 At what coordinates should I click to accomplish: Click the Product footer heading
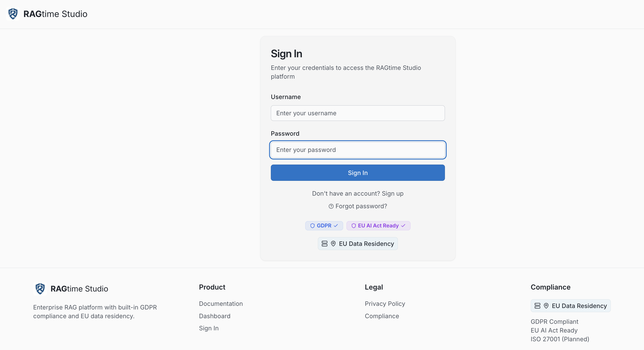pyautogui.click(x=212, y=287)
